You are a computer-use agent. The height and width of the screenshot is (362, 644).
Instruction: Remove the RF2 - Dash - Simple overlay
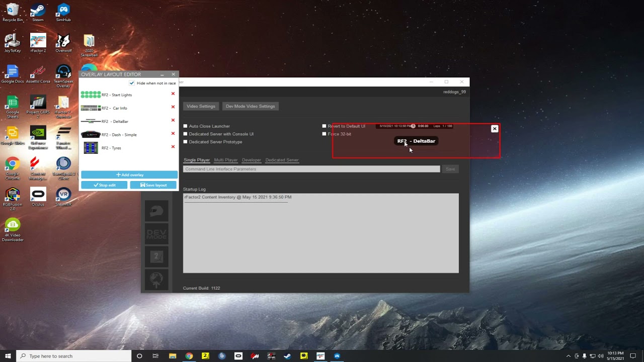click(173, 133)
